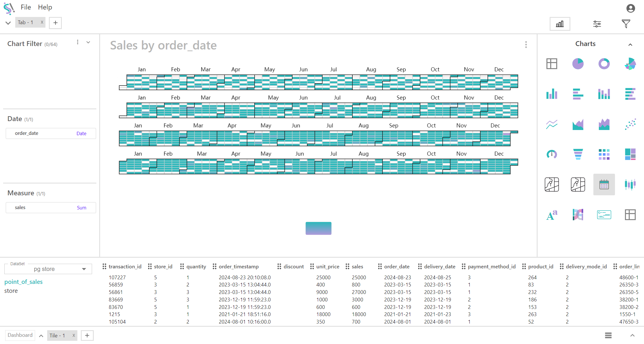
Task: Open chart controls sliders icon
Action: pos(597,24)
